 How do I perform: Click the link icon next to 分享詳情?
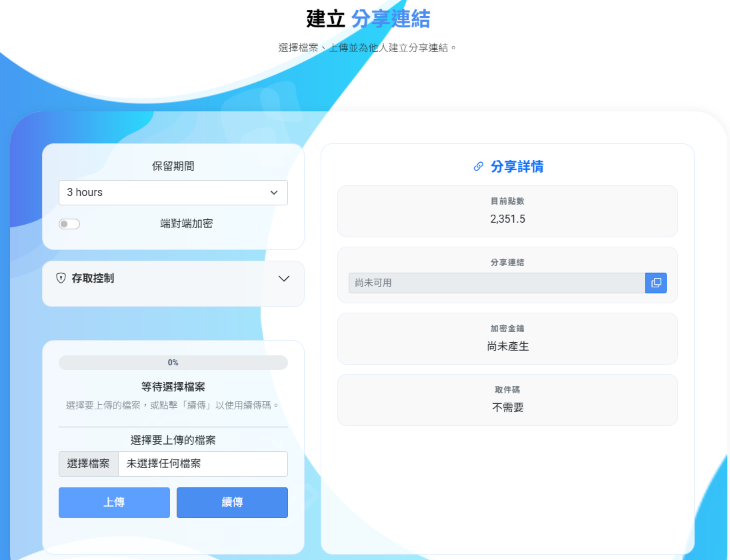(x=478, y=167)
